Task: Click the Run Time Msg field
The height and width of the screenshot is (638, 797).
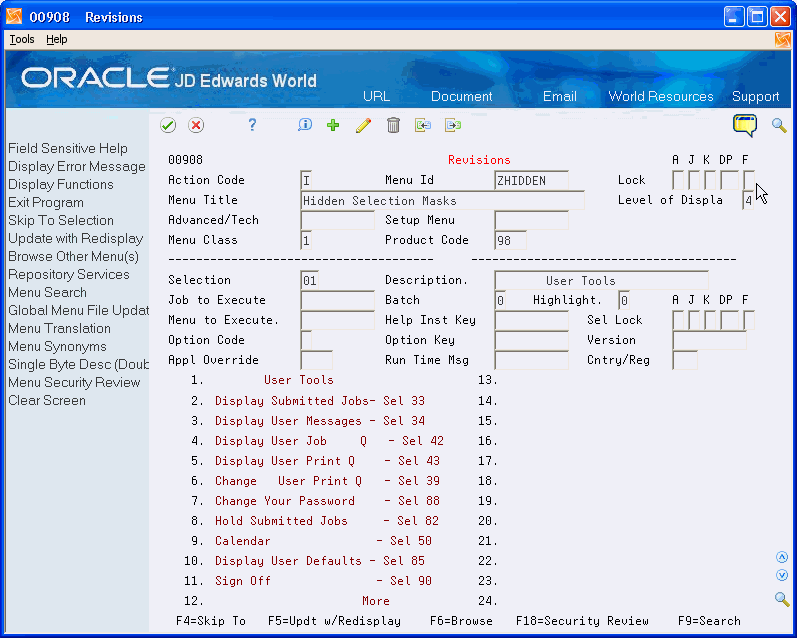Action: [x=532, y=360]
